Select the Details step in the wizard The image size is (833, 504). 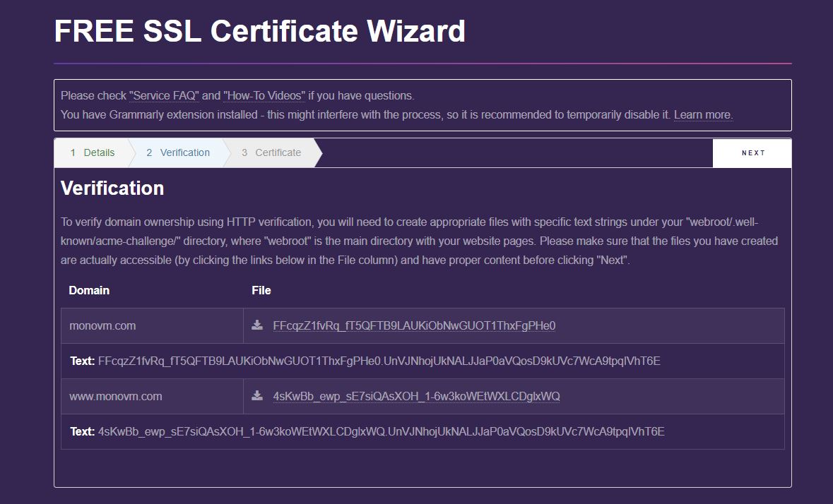[93, 152]
